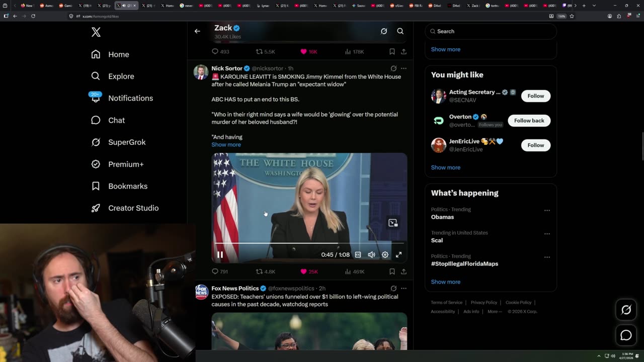The image size is (644, 362).
Task: Toggle bookmark on the 16K likes post
Action: pos(392,52)
